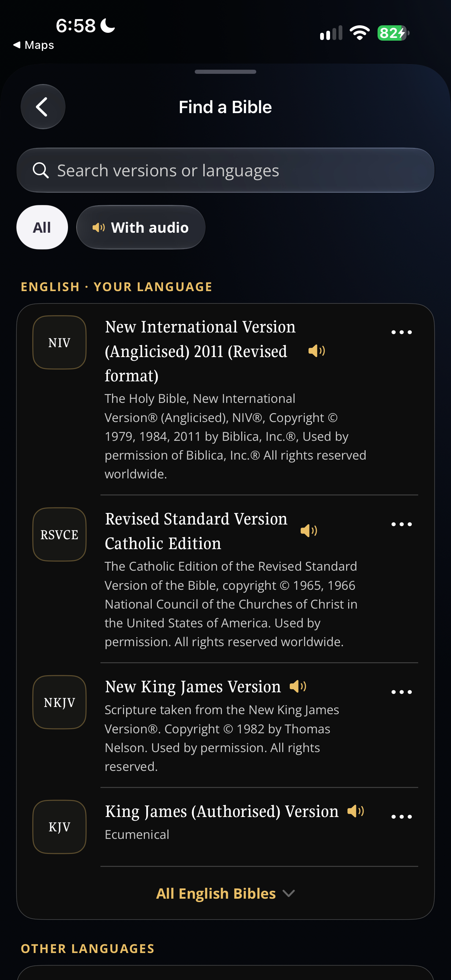Image resolution: width=451 pixels, height=980 pixels.
Task: Tap the Ecumenical subtitle under KJV
Action: [x=137, y=834]
